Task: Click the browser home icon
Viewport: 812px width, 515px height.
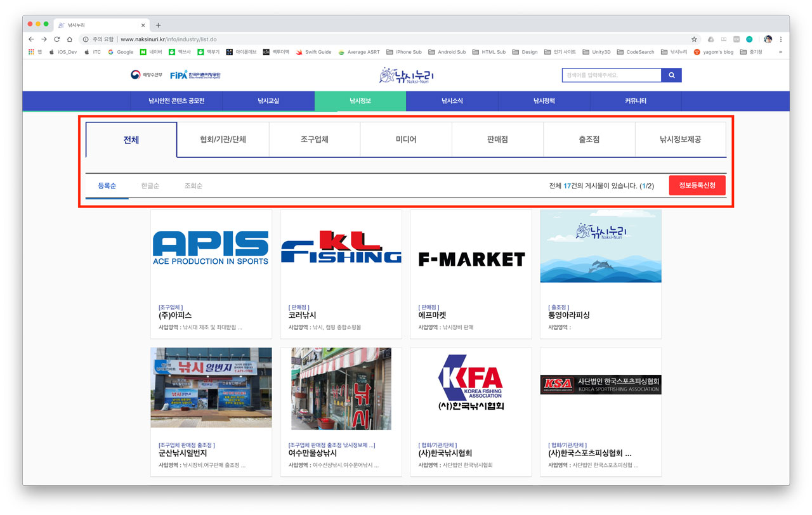Action: pos(70,39)
